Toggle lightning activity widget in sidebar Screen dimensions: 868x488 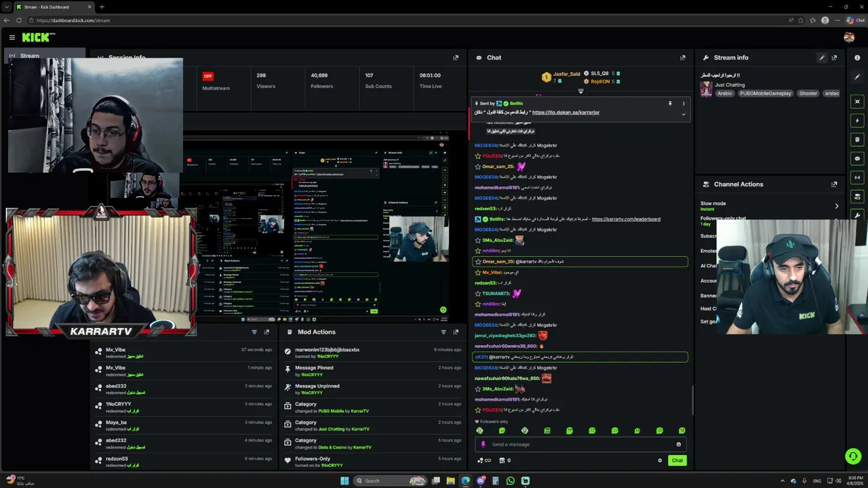coord(857,121)
